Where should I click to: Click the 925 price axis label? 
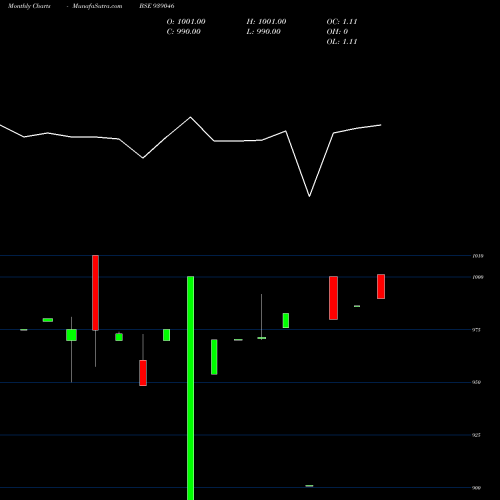coord(477,435)
